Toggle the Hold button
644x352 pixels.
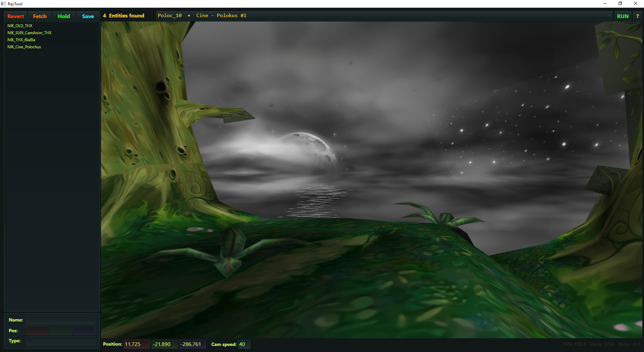[x=64, y=16]
